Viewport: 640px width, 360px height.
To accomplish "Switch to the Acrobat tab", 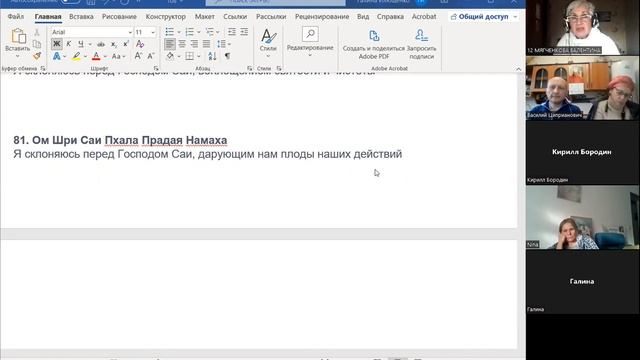I will point(424,17).
